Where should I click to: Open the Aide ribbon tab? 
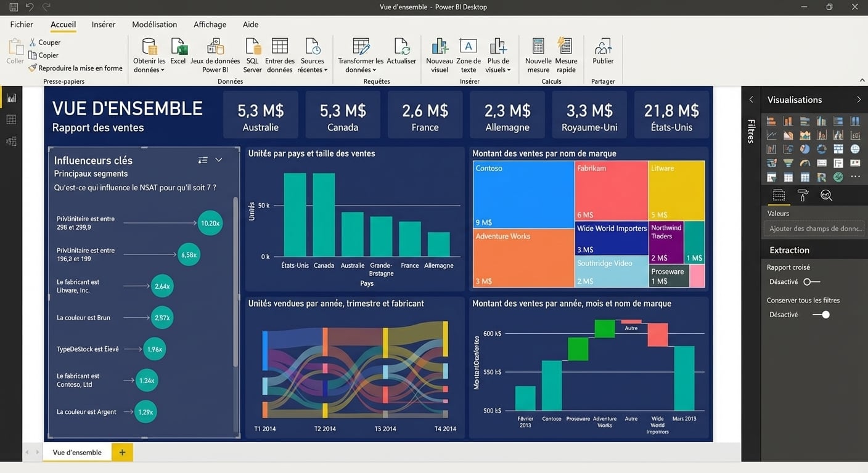(251, 25)
